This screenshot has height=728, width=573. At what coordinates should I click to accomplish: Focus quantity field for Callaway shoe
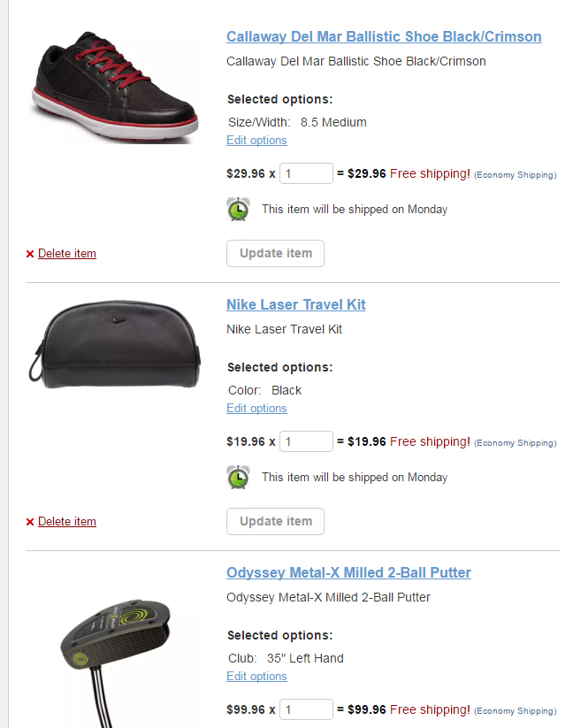pyautogui.click(x=306, y=174)
